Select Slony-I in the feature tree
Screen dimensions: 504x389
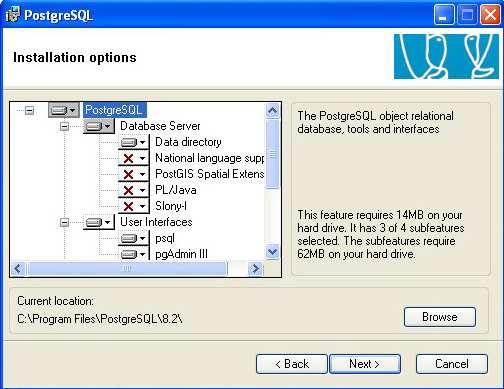click(x=171, y=206)
